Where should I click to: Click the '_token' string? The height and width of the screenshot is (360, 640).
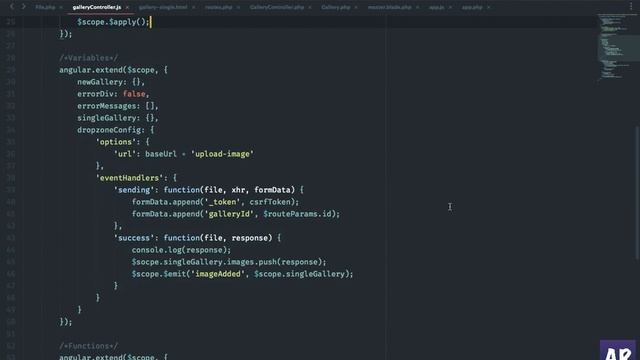point(222,202)
